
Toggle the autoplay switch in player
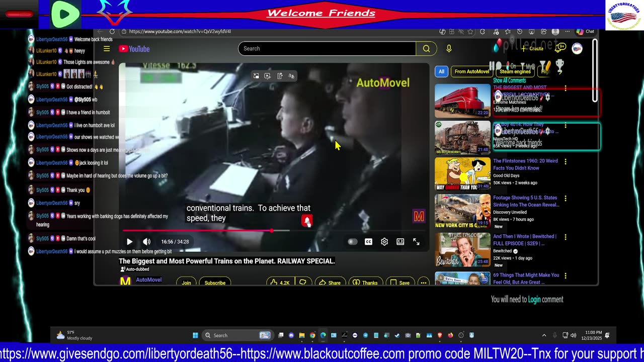tap(352, 242)
